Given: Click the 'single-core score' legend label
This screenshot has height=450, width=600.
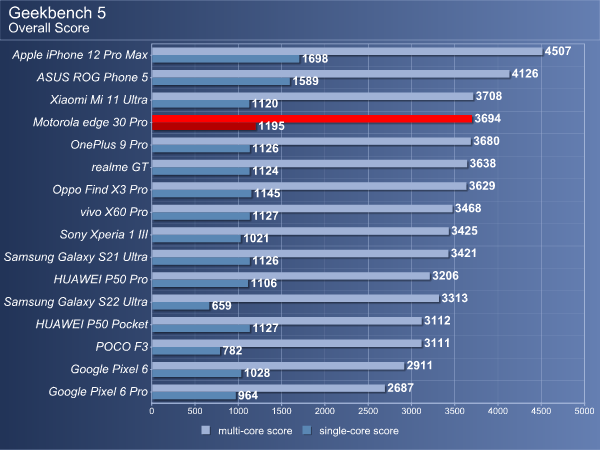Looking at the screenshot, I should tap(359, 431).
